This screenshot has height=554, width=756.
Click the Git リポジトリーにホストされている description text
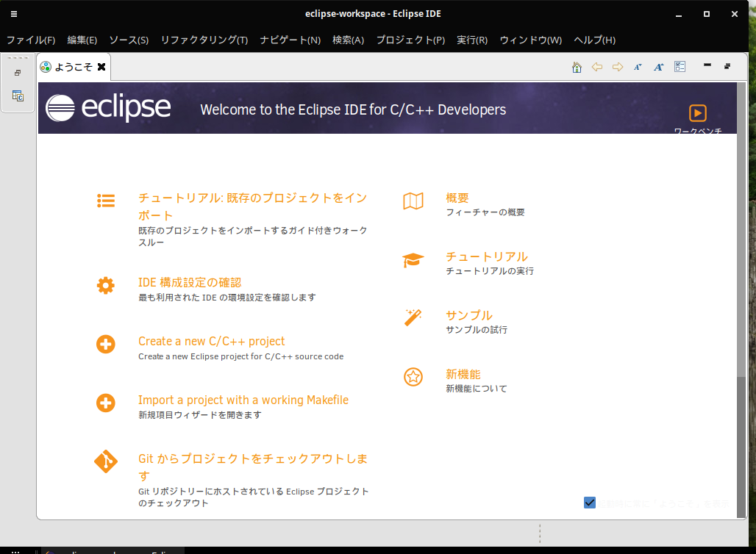pos(254,497)
